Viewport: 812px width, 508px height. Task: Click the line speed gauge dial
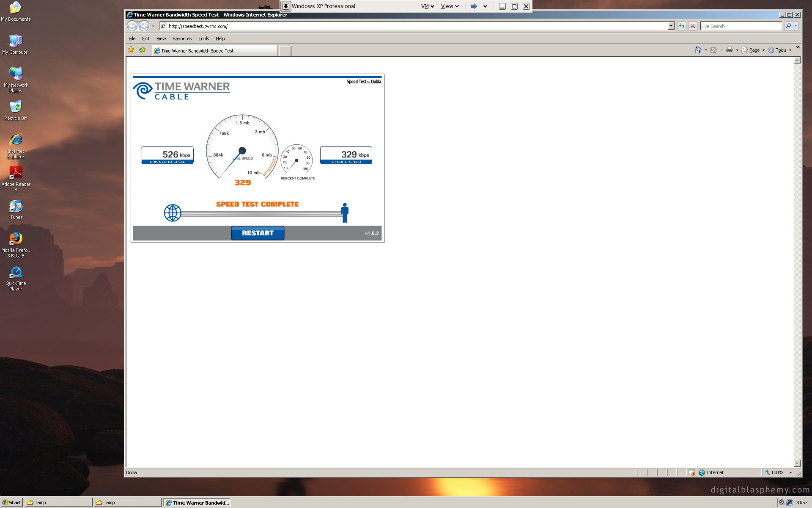click(x=242, y=147)
